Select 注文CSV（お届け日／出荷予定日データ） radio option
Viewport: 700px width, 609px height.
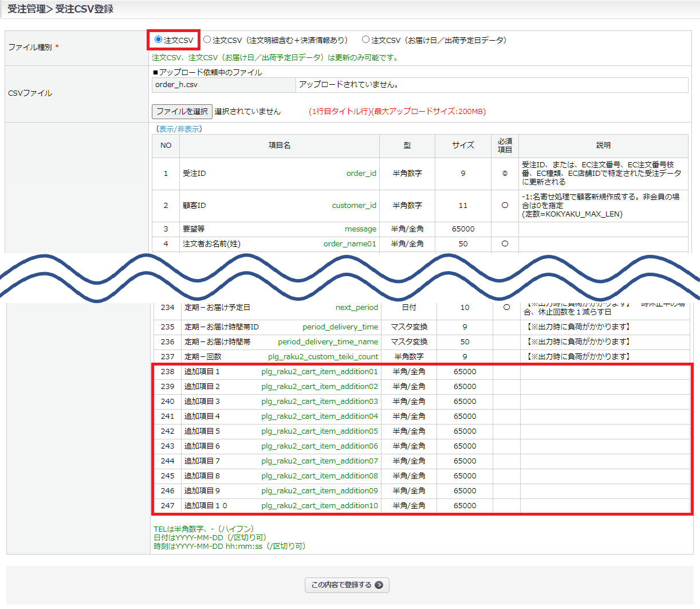[365, 40]
